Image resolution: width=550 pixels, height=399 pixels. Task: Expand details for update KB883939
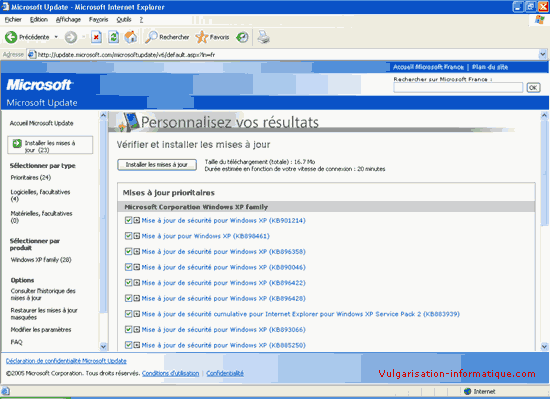point(136,314)
